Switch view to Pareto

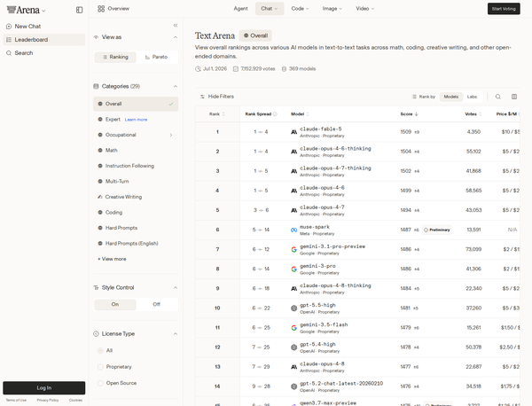tap(156, 57)
